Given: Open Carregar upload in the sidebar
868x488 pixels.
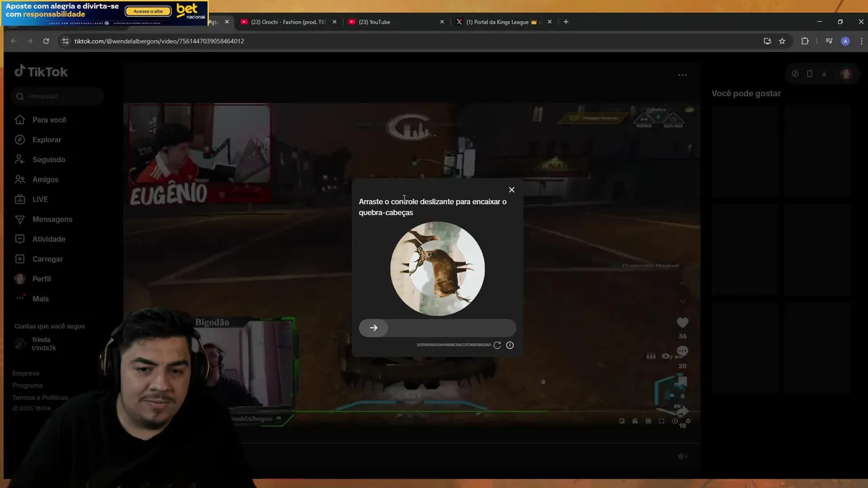Looking at the screenshot, I should click(x=39, y=259).
